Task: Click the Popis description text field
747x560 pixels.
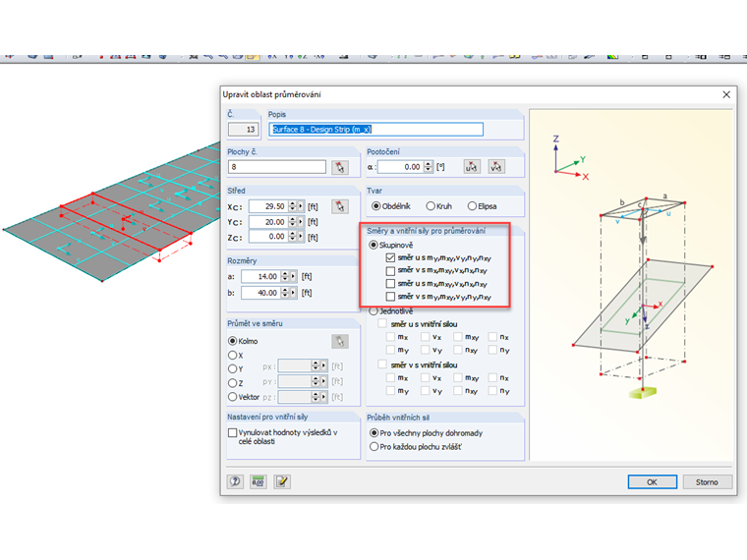Action: point(375,129)
